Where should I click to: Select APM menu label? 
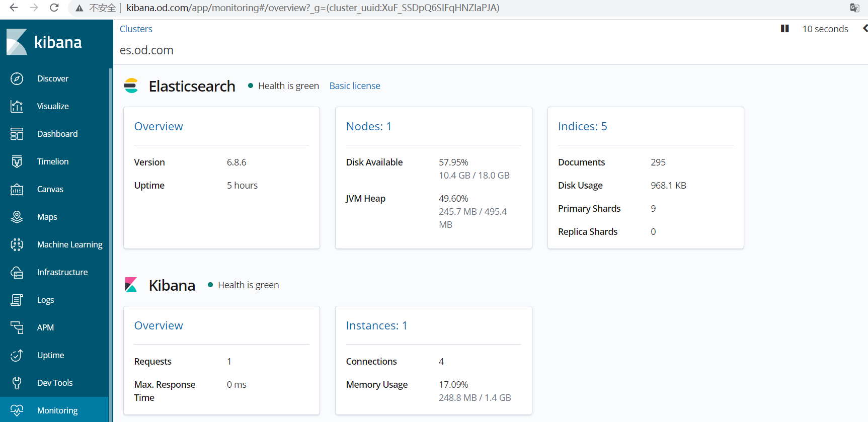click(45, 327)
